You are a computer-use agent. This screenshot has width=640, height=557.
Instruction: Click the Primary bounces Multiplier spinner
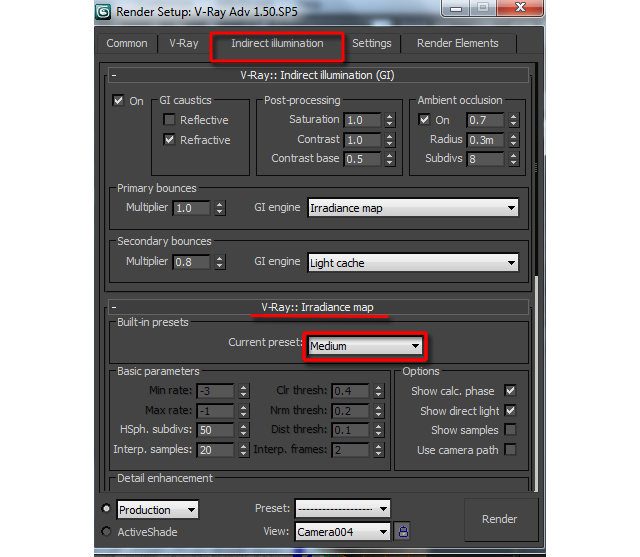pos(220,208)
